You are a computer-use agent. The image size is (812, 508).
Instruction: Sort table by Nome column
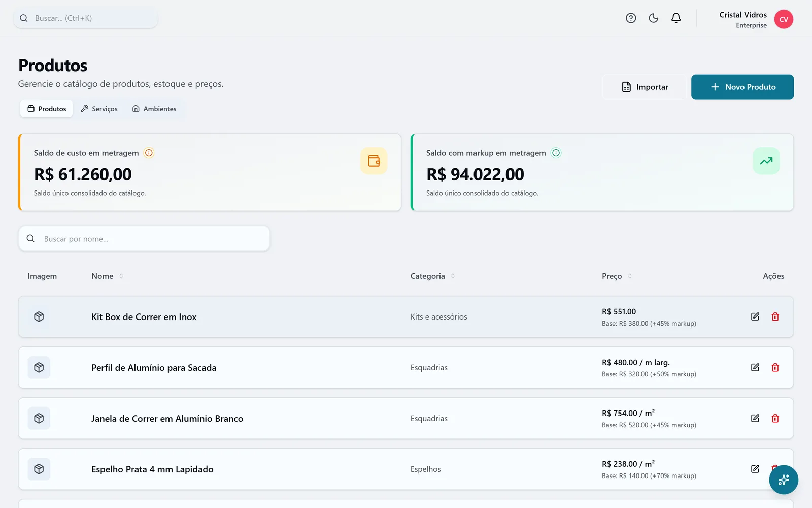107,276
